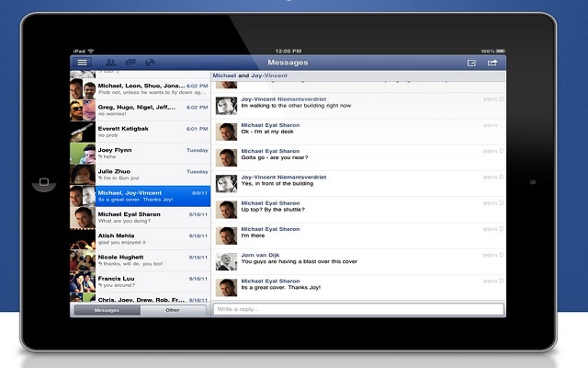The image size is (588, 368).
Task: Tap the share arrow icon
Action: (x=492, y=63)
